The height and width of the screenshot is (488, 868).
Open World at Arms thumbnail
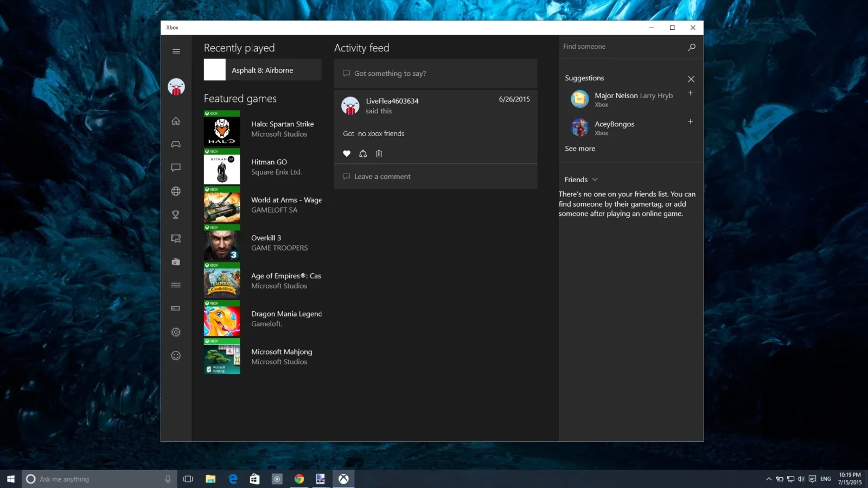click(222, 204)
